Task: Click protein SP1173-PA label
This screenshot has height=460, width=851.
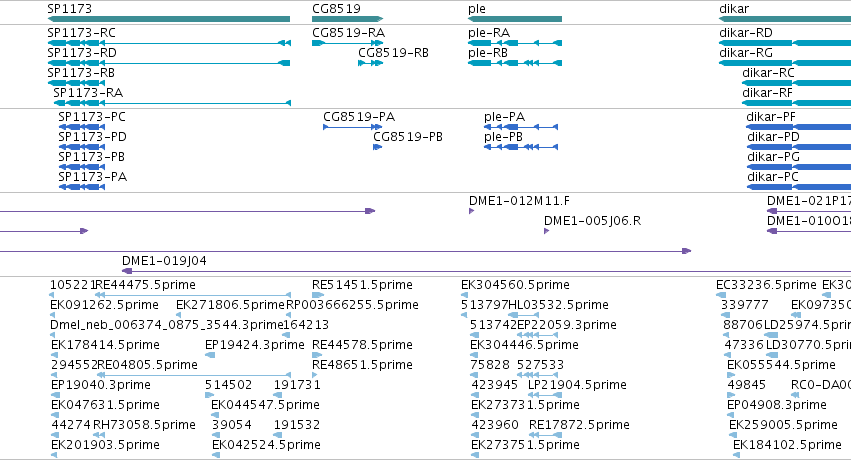Action: pyautogui.click(x=92, y=177)
